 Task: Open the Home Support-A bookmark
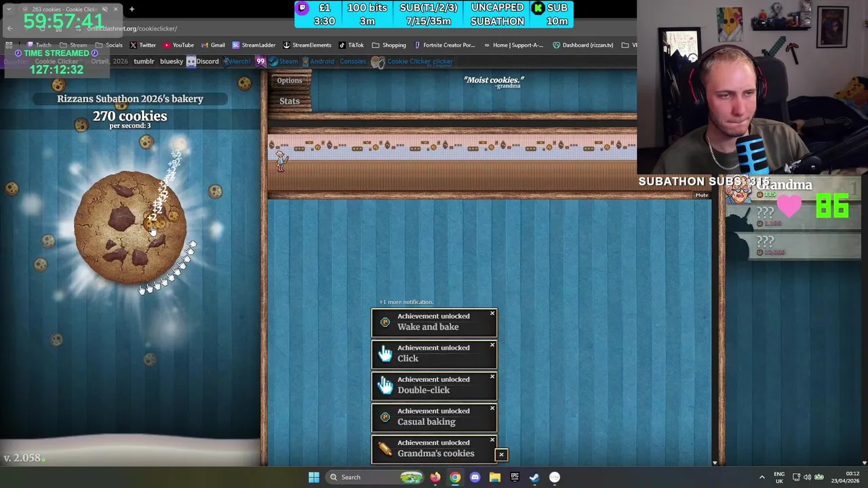pos(513,45)
